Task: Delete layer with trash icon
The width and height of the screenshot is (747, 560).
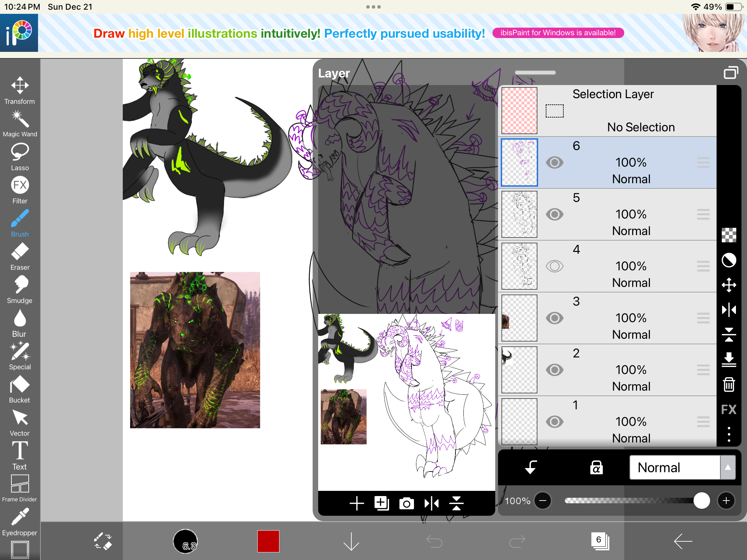Action: (x=729, y=384)
